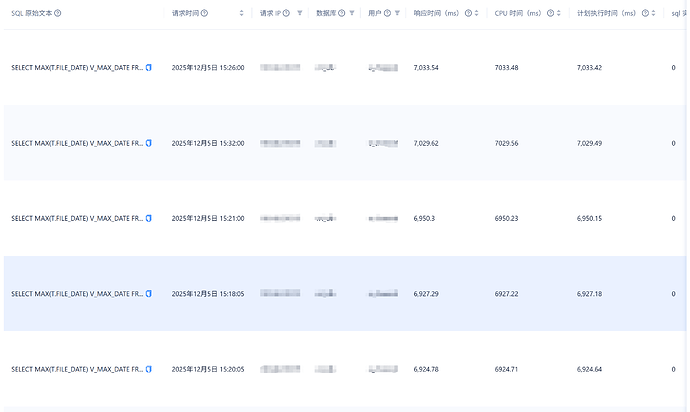Open filter for 用户 column
This screenshot has height=412, width=690.
(398, 13)
